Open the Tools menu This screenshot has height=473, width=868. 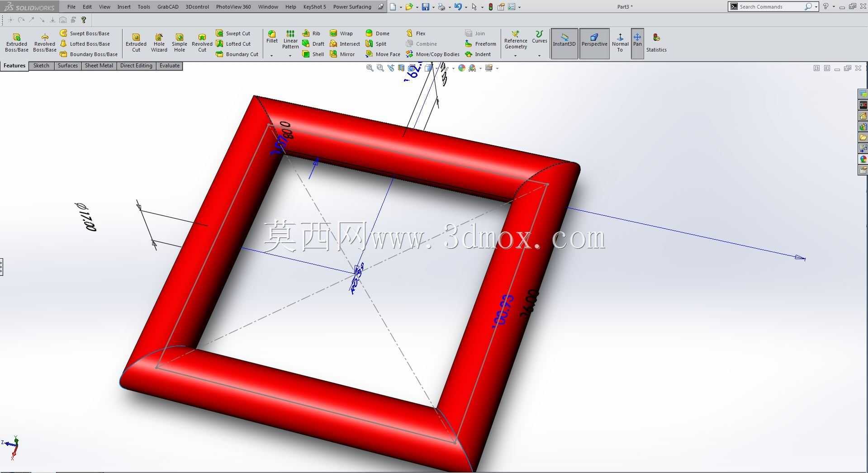click(144, 7)
